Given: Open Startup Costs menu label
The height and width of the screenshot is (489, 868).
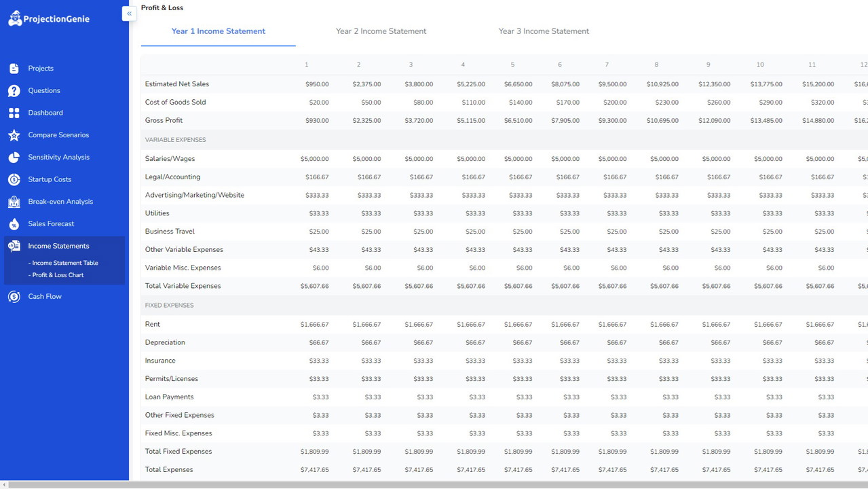Looking at the screenshot, I should click(50, 179).
